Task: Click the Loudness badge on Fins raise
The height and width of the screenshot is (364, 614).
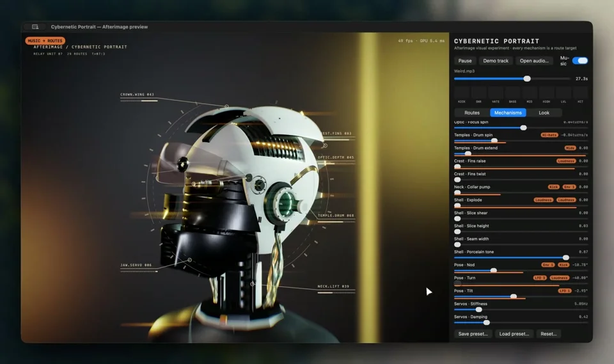Action: click(x=566, y=161)
